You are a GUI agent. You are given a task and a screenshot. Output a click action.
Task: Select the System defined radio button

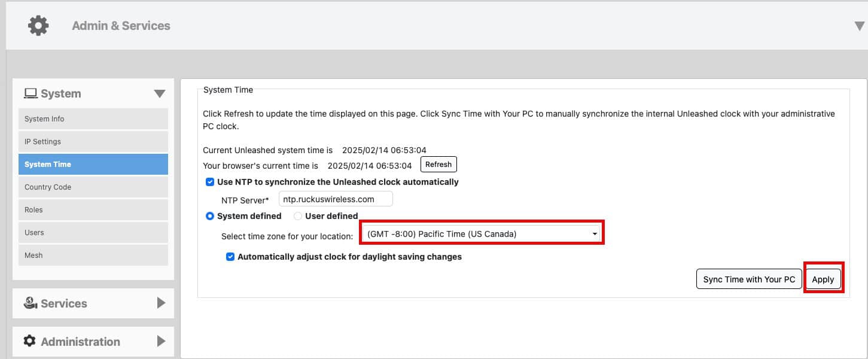tap(209, 216)
